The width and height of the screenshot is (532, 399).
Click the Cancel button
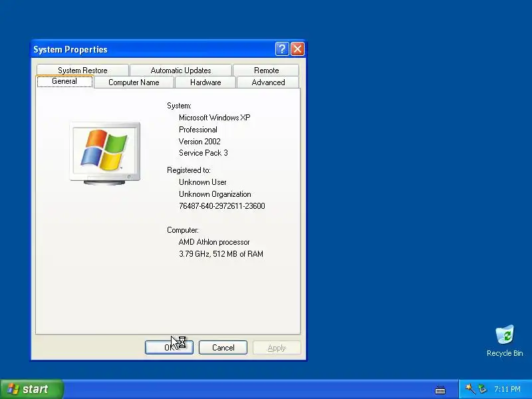(x=223, y=347)
